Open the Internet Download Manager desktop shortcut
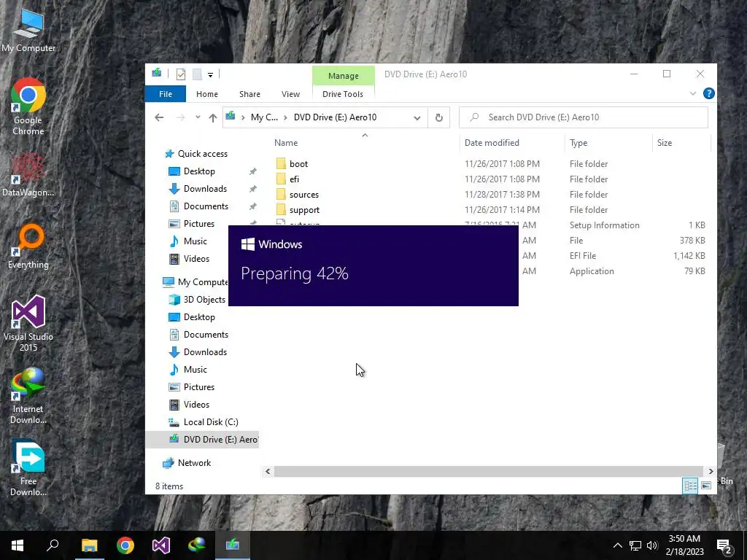Viewport: 747px width, 560px height. point(28,396)
